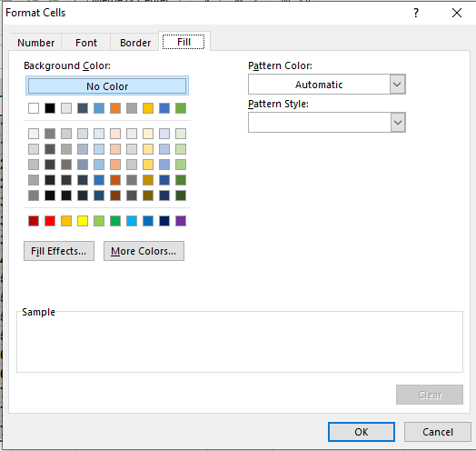
Task: Switch to the Number tab
Action: [x=35, y=43]
